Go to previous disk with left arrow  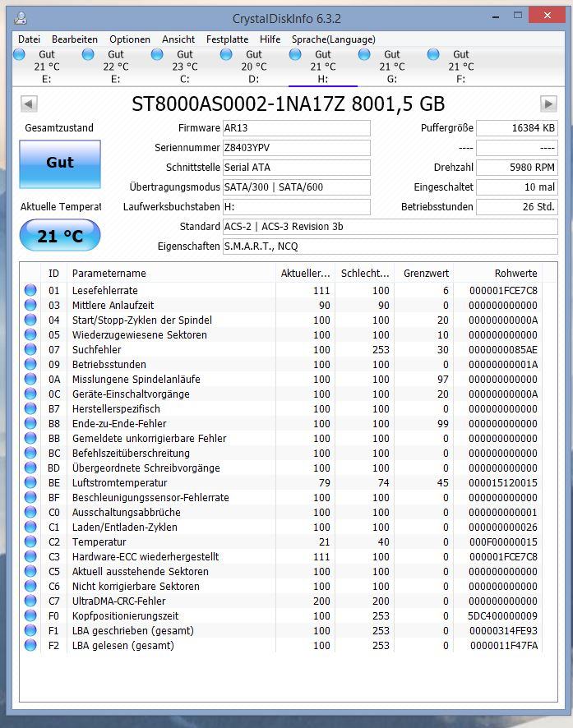coord(29,104)
